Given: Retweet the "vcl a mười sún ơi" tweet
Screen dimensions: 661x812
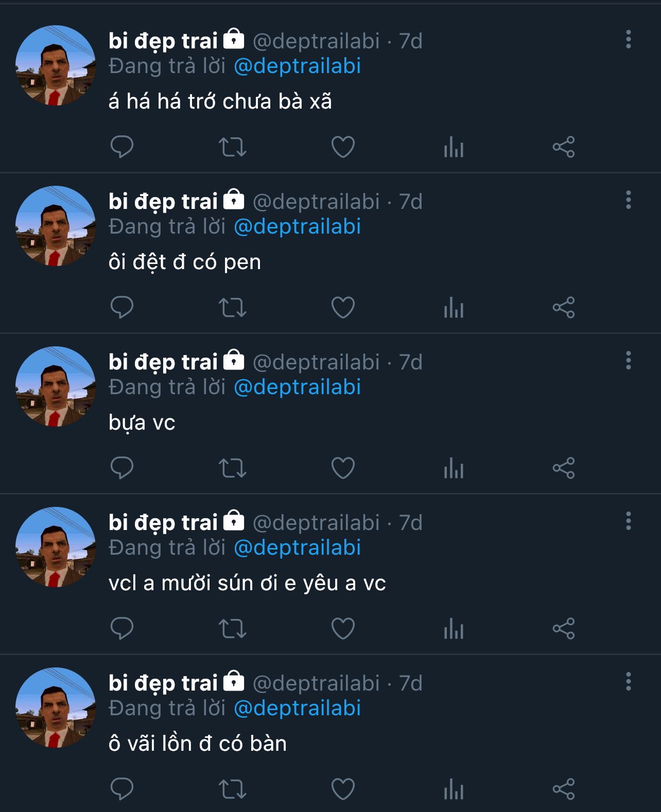Looking at the screenshot, I should 233,629.
